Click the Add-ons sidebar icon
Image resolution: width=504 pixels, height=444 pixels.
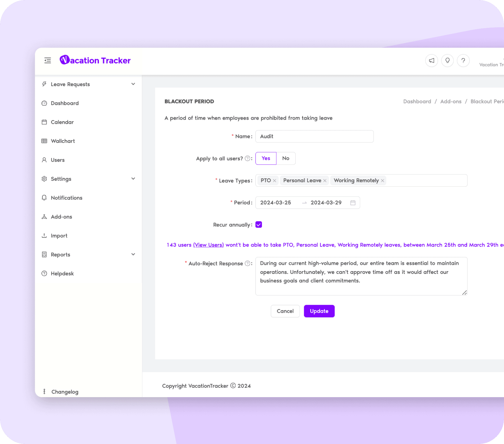point(44,217)
